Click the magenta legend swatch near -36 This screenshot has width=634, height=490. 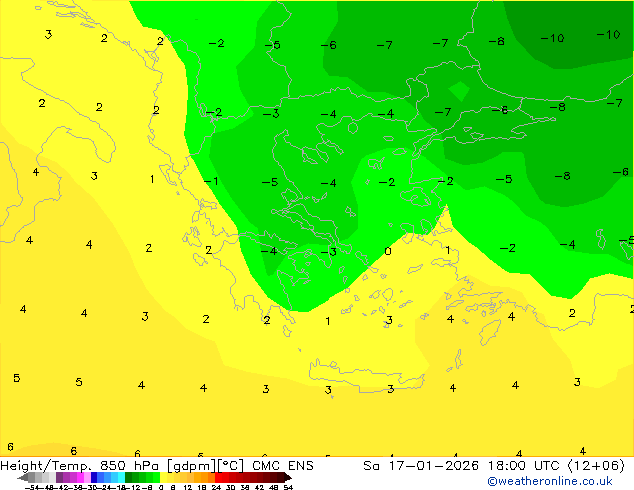tap(80, 477)
